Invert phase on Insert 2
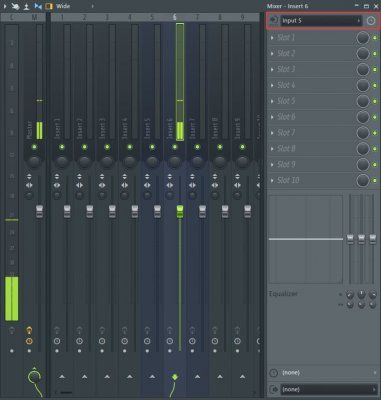This screenshot has height=400, width=381. 79,176
